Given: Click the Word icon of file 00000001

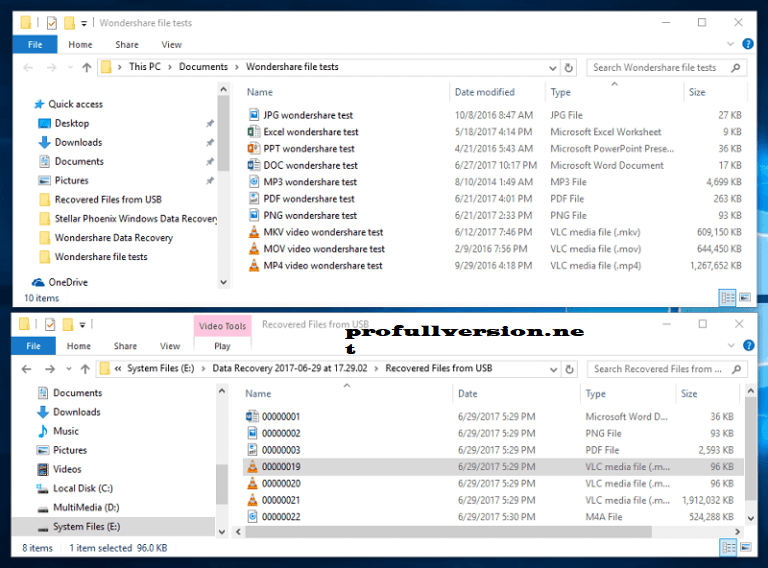Looking at the screenshot, I should coord(252,416).
